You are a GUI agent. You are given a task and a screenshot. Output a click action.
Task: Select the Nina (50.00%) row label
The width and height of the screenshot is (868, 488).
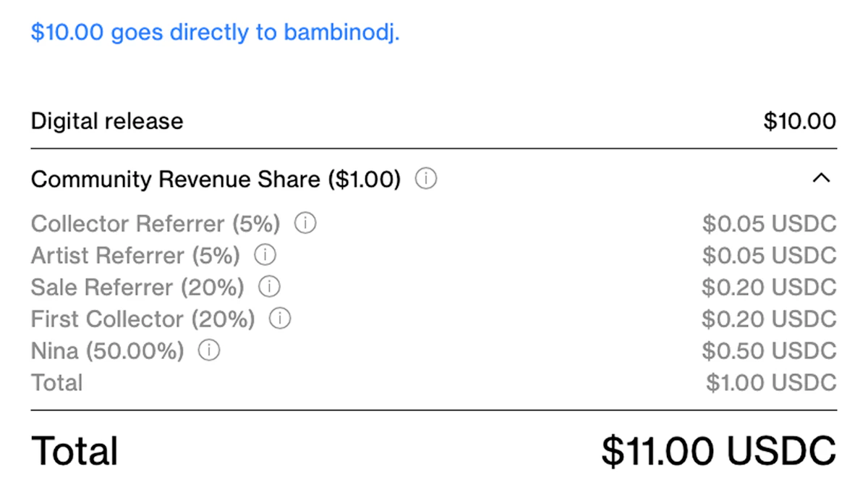[x=107, y=351]
